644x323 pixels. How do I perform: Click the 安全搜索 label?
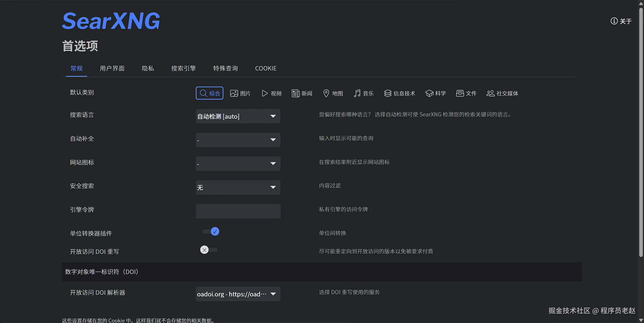tap(82, 186)
